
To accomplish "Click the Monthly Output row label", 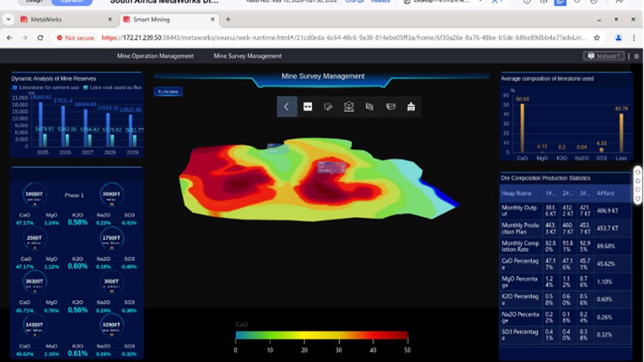I will tap(519, 210).
